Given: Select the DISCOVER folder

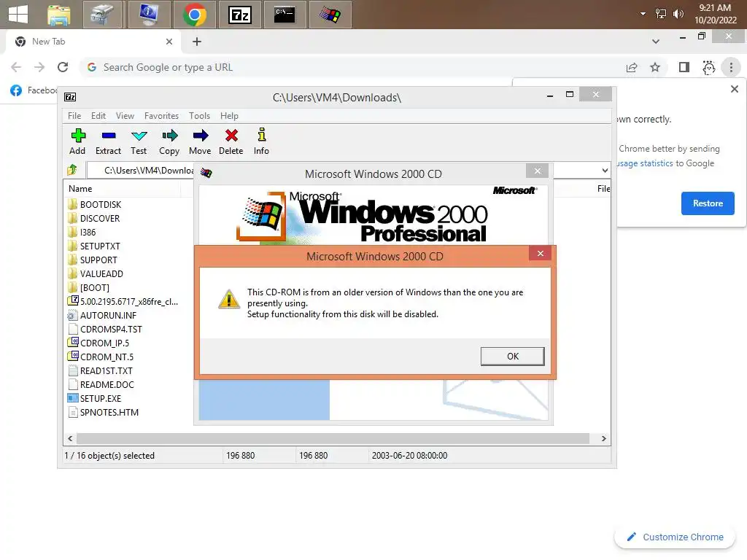Looking at the screenshot, I should click(x=94, y=219).
